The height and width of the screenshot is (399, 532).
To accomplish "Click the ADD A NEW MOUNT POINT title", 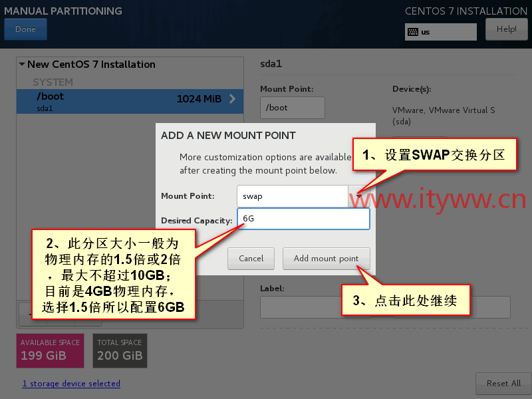I will pyautogui.click(x=228, y=136).
